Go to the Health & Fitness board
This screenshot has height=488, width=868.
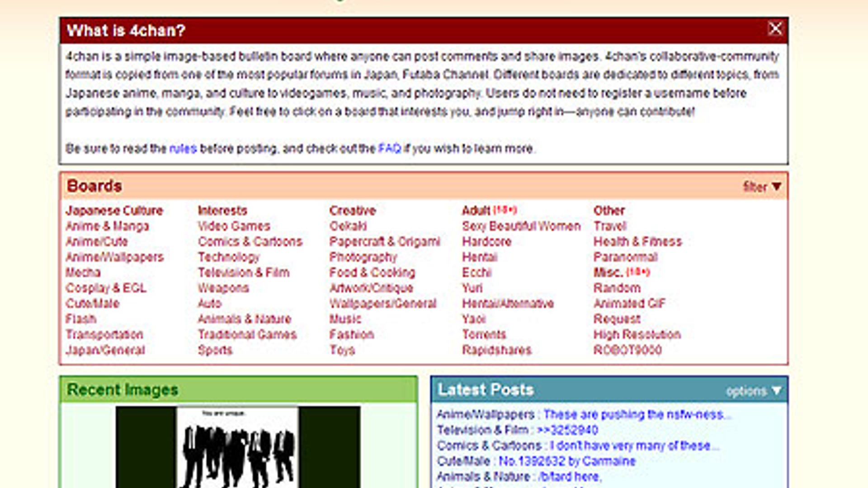638,242
